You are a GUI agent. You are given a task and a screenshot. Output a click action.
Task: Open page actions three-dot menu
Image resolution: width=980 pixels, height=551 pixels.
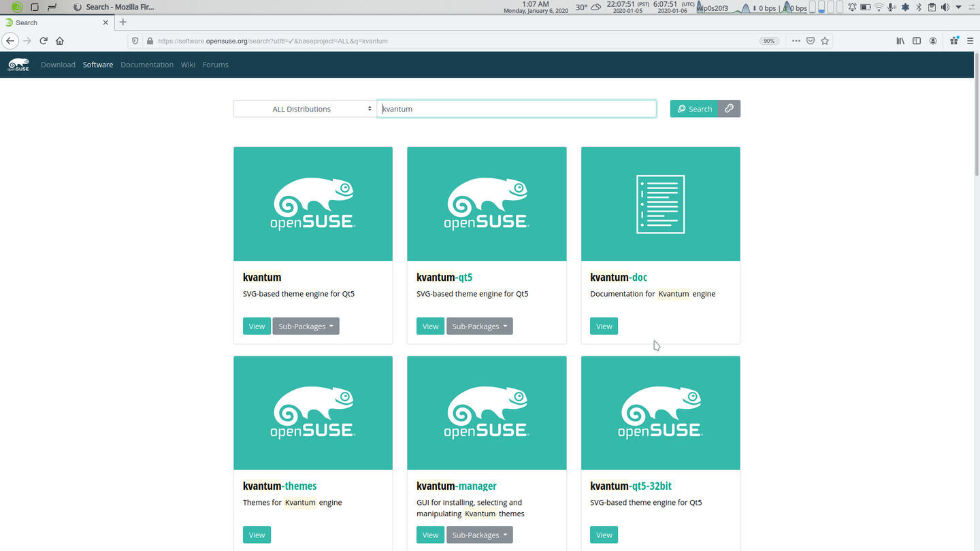[796, 41]
